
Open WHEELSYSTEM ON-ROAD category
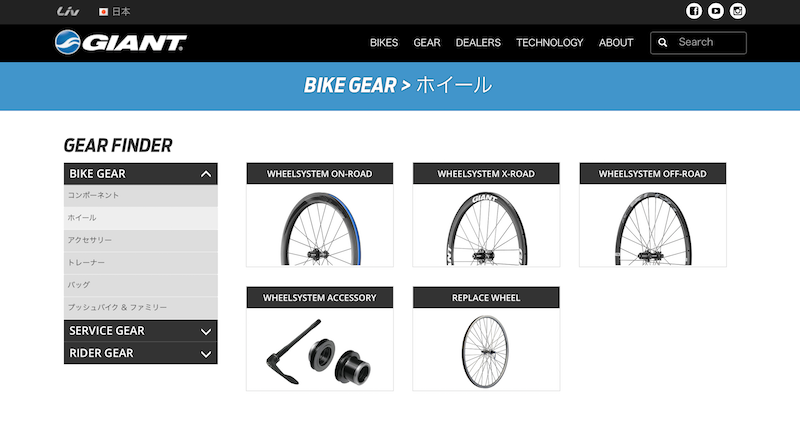pos(319,215)
